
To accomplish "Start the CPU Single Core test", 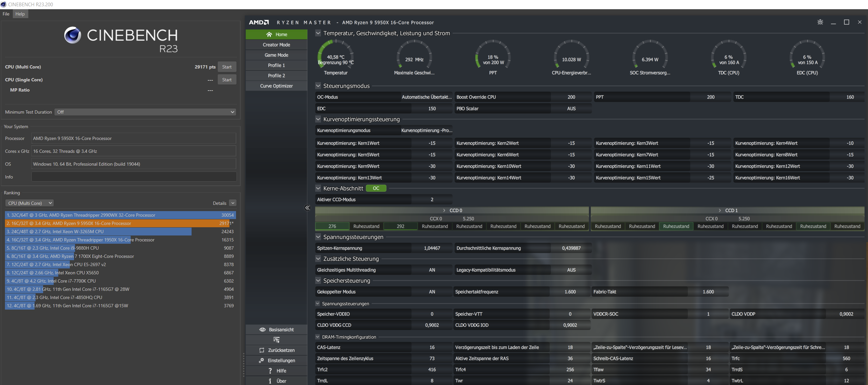I will tap(226, 80).
